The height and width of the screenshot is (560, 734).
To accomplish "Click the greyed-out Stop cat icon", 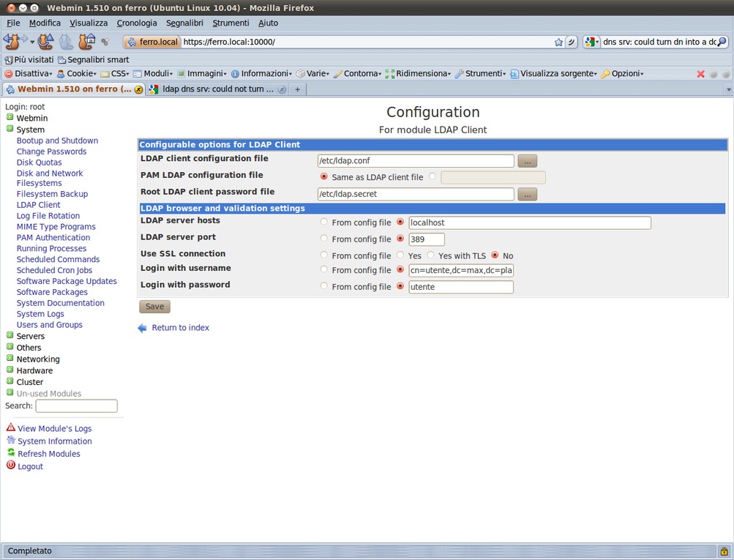I will click(66, 42).
